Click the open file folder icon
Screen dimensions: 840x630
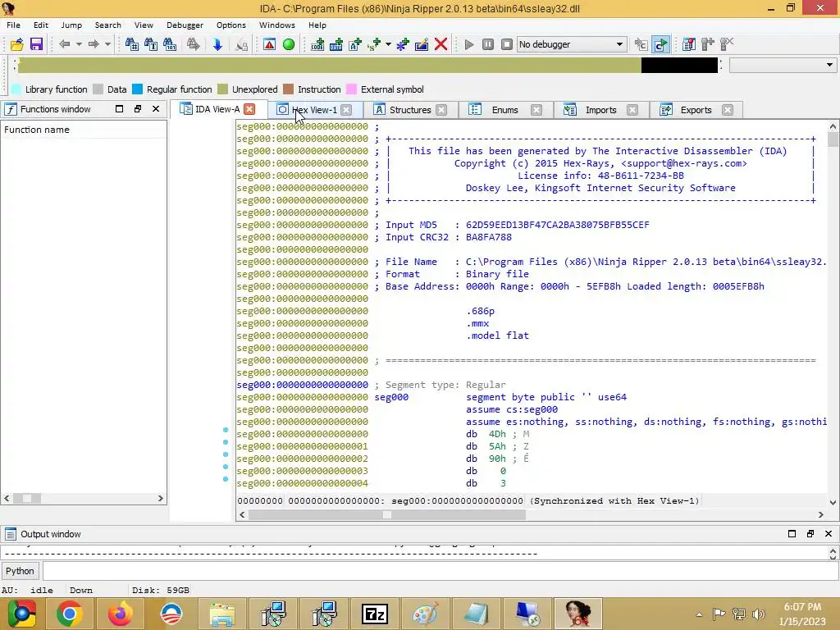click(16, 44)
